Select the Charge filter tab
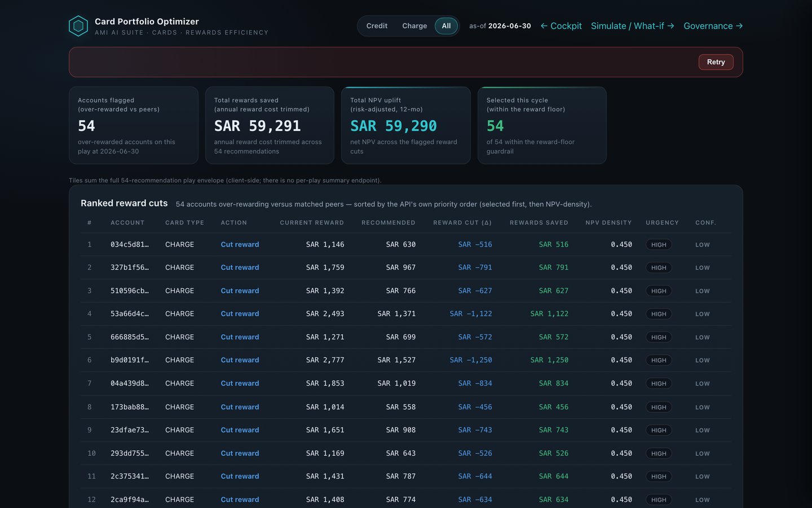This screenshot has width=812, height=508. click(x=414, y=26)
